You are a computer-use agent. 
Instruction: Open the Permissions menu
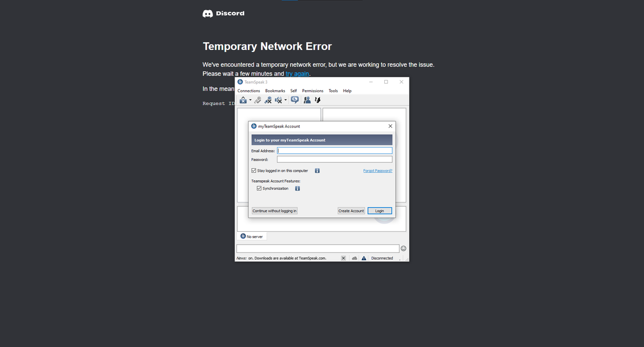[x=313, y=91]
